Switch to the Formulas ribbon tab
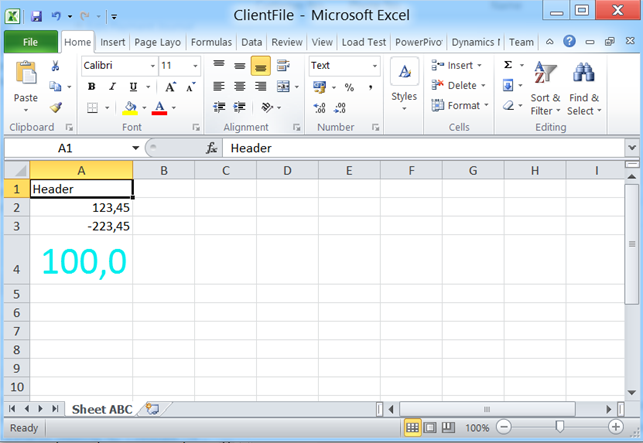The width and height of the screenshot is (643, 443). point(211,43)
